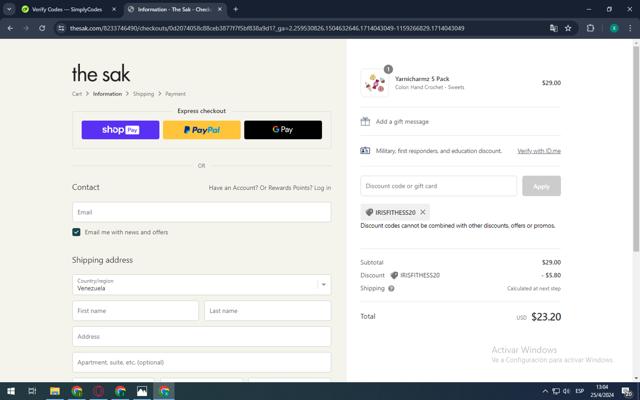Screen dimensions: 640x400
Task: Click the Log in link
Action: pyautogui.click(x=322, y=188)
